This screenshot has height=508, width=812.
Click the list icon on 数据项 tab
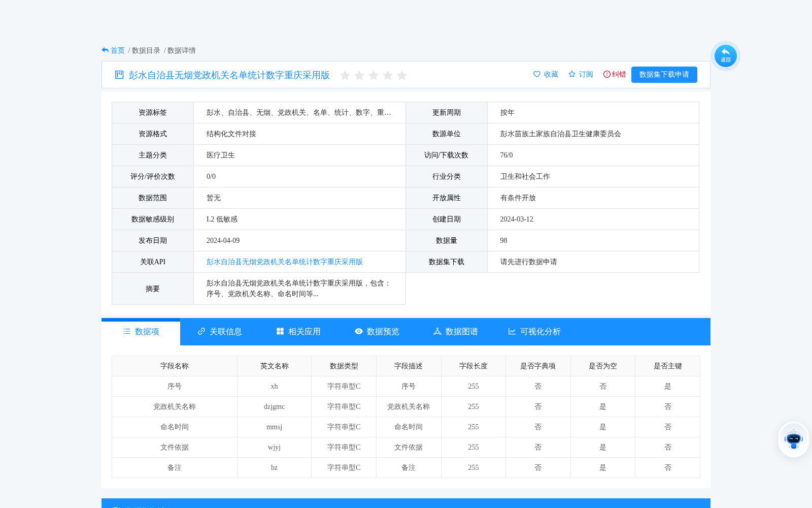pyautogui.click(x=127, y=331)
